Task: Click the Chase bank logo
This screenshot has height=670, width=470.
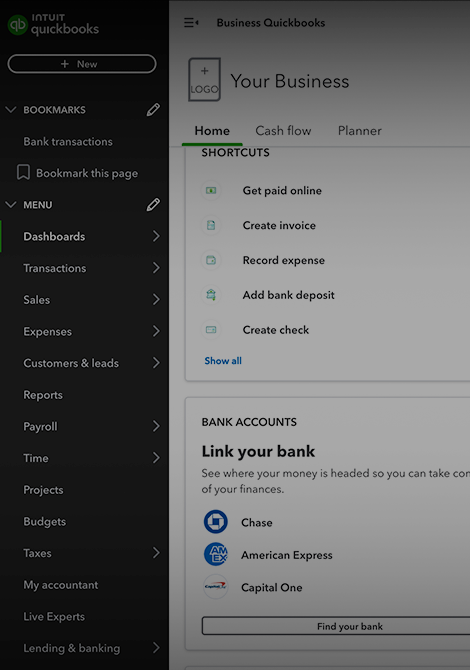Action: [x=216, y=522]
